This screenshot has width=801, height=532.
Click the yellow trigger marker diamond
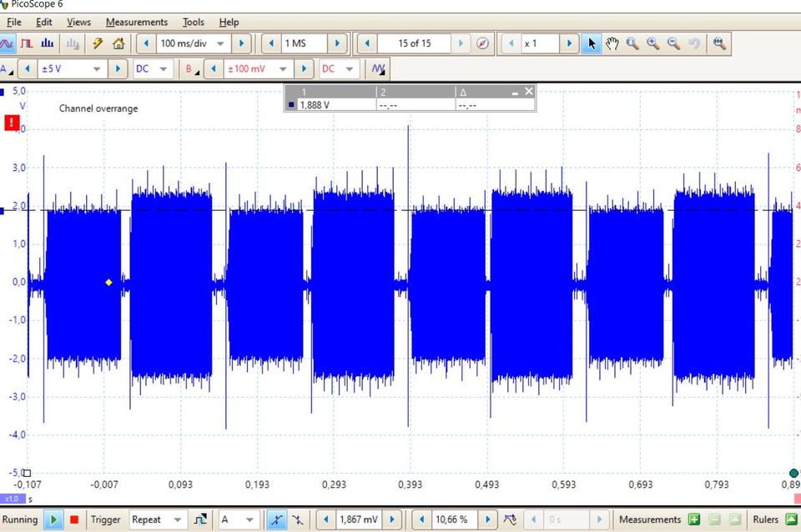click(108, 283)
